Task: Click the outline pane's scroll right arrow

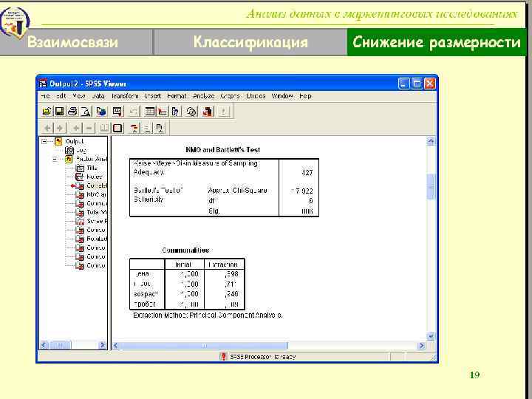Action: [x=102, y=345]
